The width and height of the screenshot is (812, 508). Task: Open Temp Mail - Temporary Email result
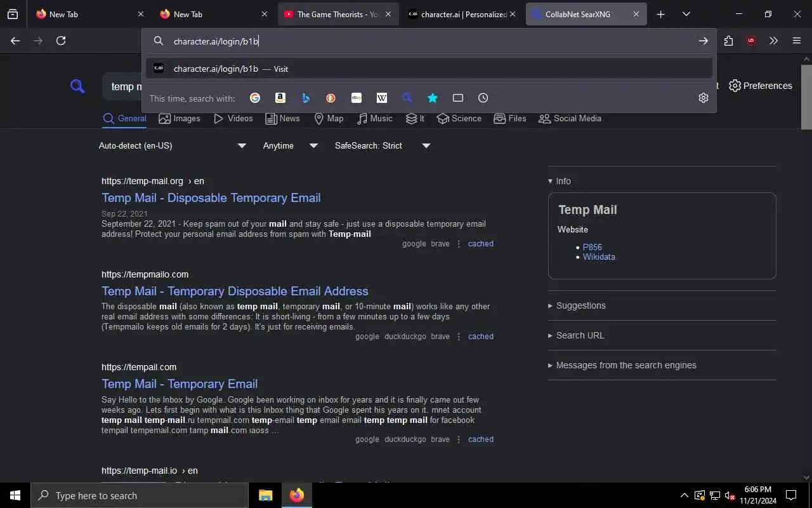click(x=180, y=384)
